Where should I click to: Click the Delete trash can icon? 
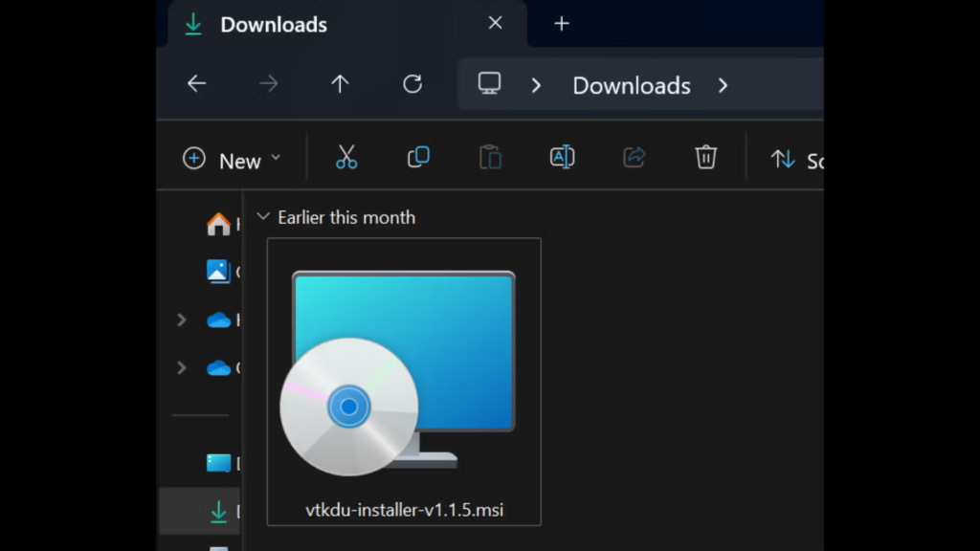pos(705,158)
